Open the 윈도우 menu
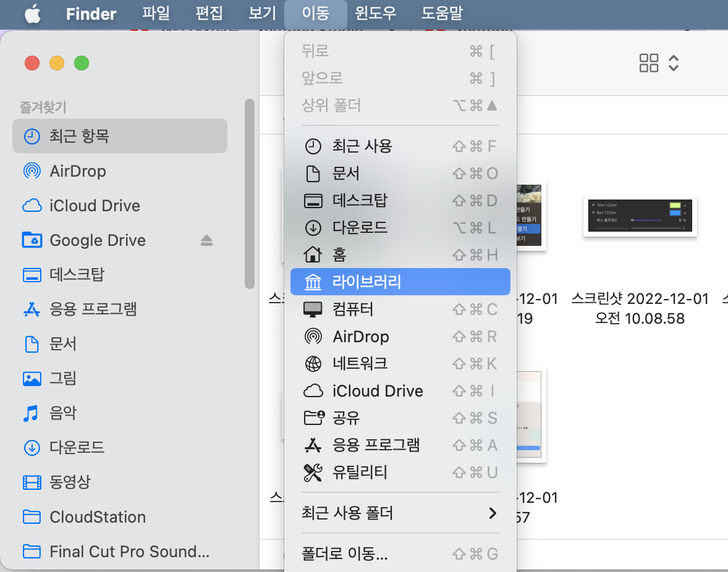Image resolution: width=728 pixels, height=572 pixels. [x=376, y=14]
